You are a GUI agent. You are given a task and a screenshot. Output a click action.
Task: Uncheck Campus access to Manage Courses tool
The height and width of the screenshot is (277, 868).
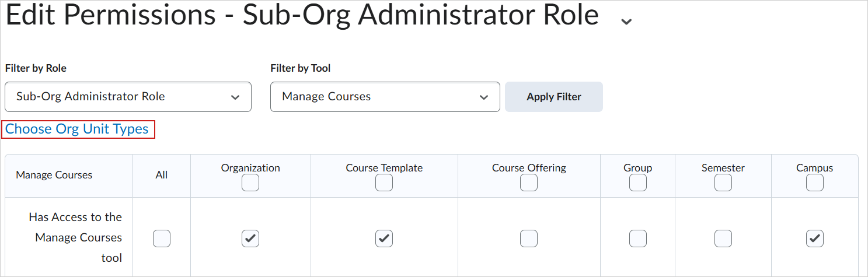point(814,238)
